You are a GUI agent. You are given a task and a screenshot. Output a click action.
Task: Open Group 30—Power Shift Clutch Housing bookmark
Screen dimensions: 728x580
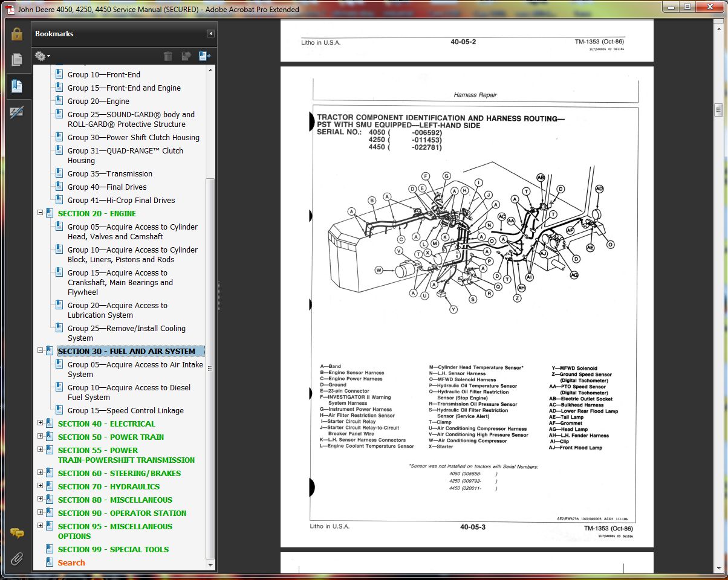[133, 137]
